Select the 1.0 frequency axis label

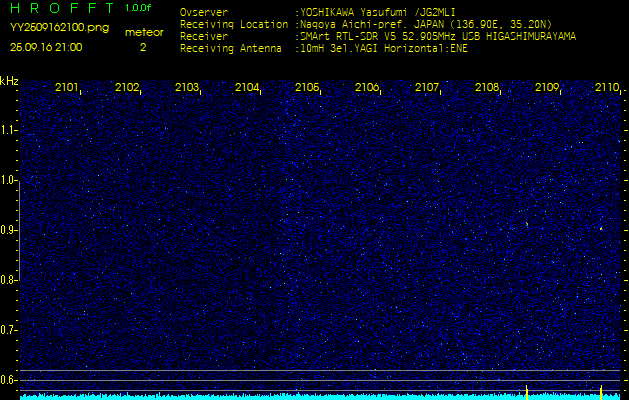tap(9, 180)
